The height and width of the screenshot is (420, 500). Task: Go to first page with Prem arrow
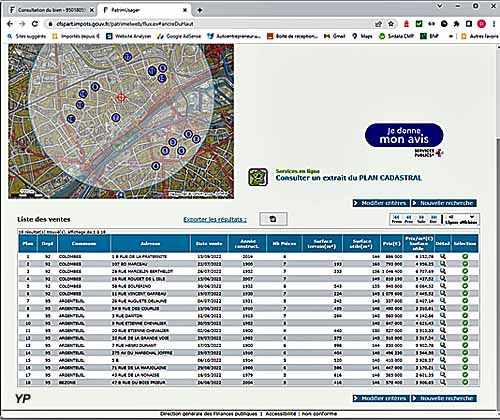click(397, 219)
